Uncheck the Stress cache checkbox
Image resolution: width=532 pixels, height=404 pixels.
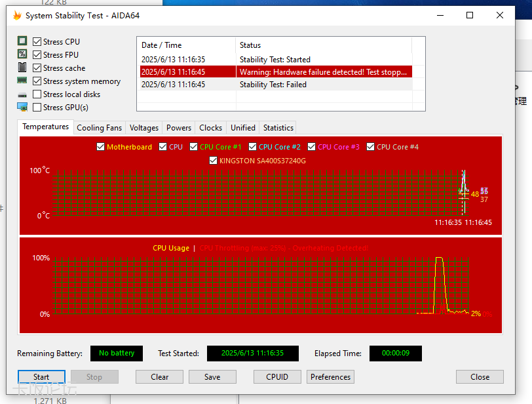click(37, 68)
